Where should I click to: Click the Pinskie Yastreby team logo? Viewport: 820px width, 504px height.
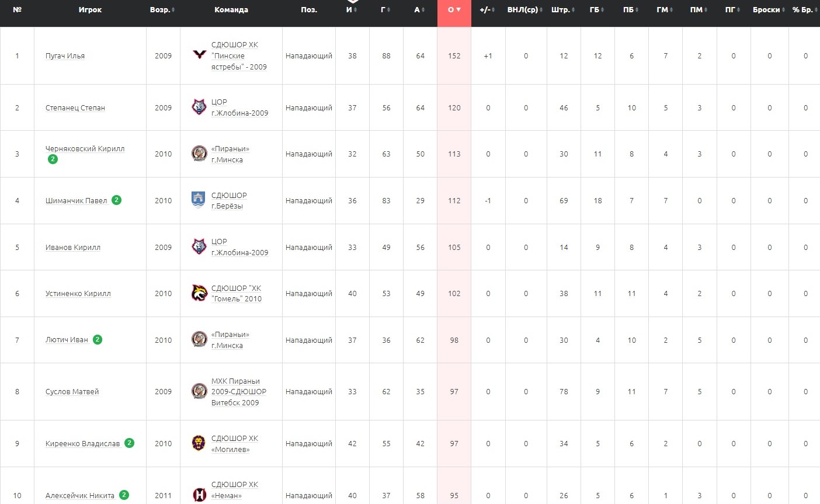click(x=200, y=54)
